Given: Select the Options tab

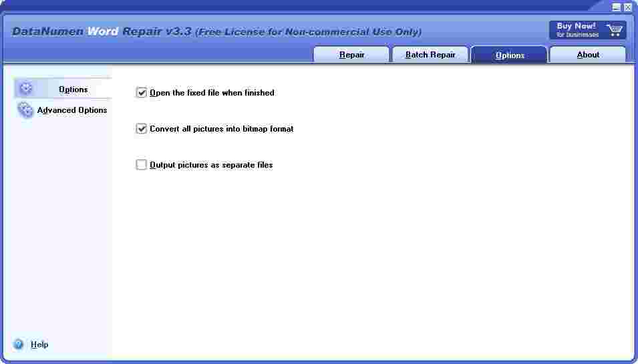Looking at the screenshot, I should click(x=510, y=55).
